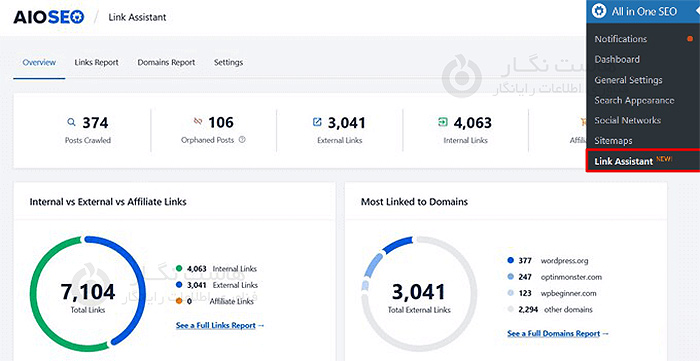The width and height of the screenshot is (700, 361).
Task: Click the 7,104 Total Links figure
Action: [x=88, y=292]
